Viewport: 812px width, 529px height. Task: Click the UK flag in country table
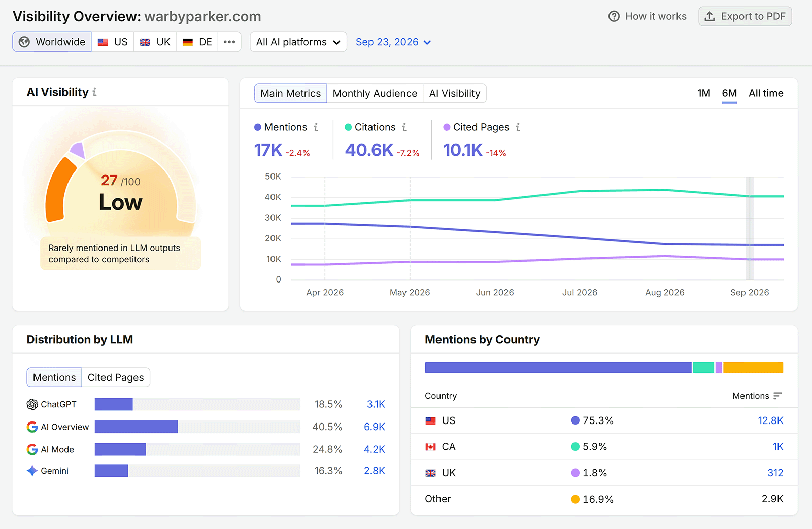tap(430, 473)
